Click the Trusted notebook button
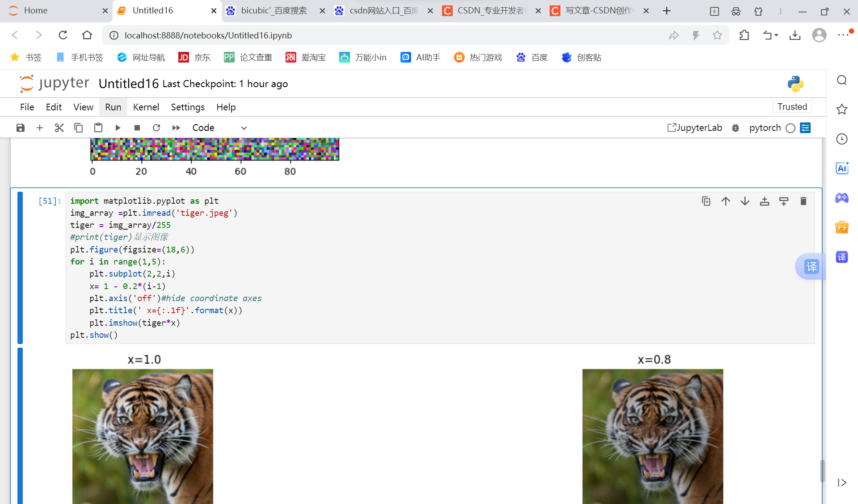This screenshot has width=858, height=504. coord(791,107)
